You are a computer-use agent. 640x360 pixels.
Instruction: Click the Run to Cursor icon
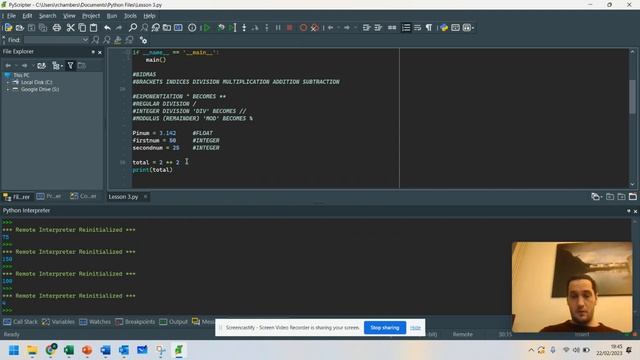(x=232, y=28)
